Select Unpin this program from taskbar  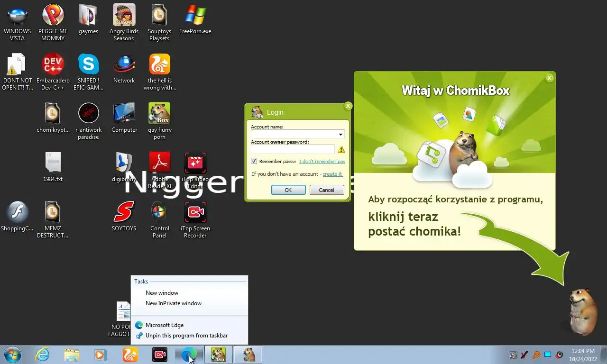[x=189, y=336]
